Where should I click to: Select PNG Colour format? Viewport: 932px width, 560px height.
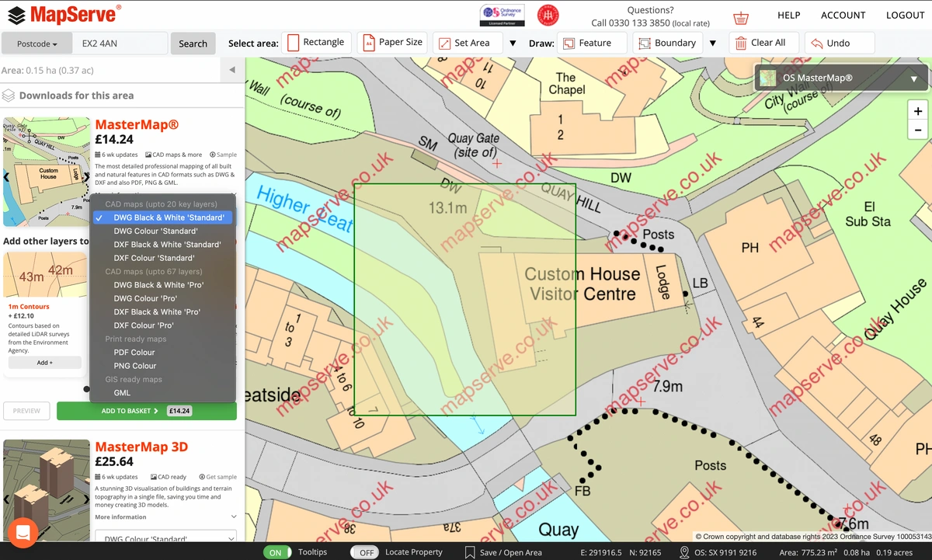coord(162,366)
